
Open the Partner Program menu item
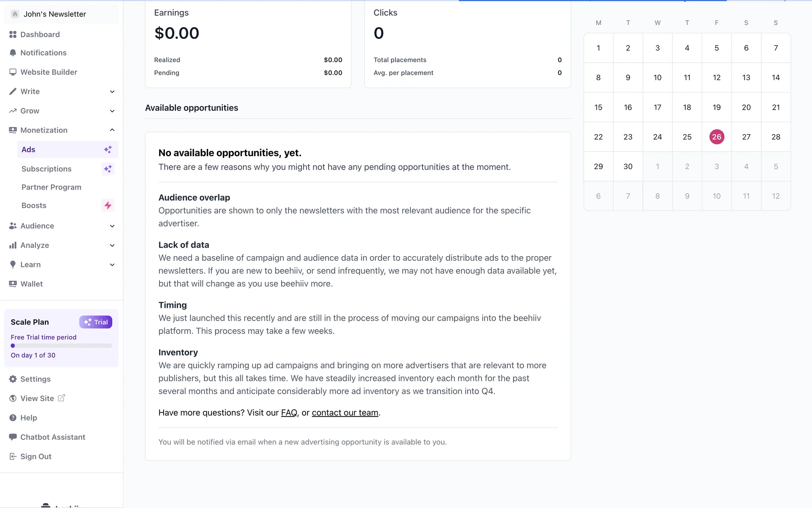click(51, 187)
